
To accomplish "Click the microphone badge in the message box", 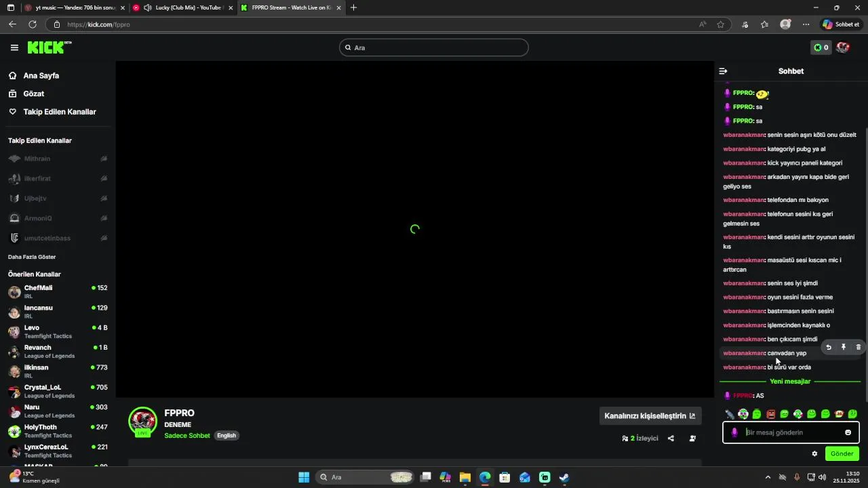I will coord(734,432).
